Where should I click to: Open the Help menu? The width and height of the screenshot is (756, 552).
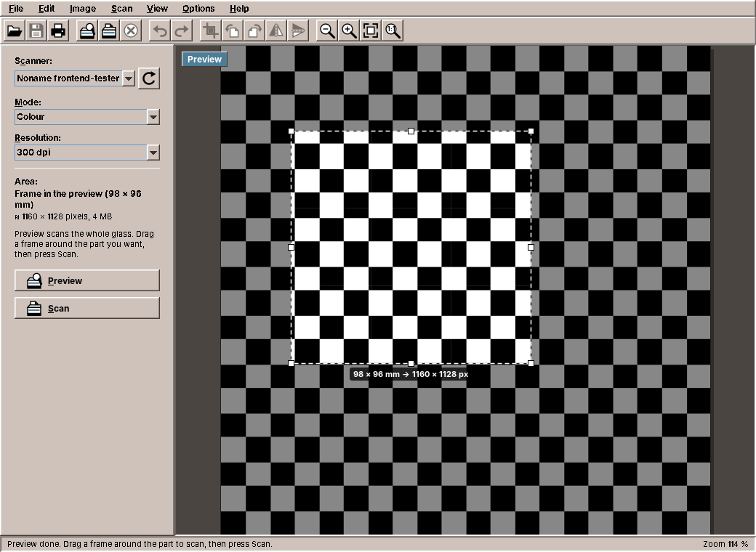[239, 9]
